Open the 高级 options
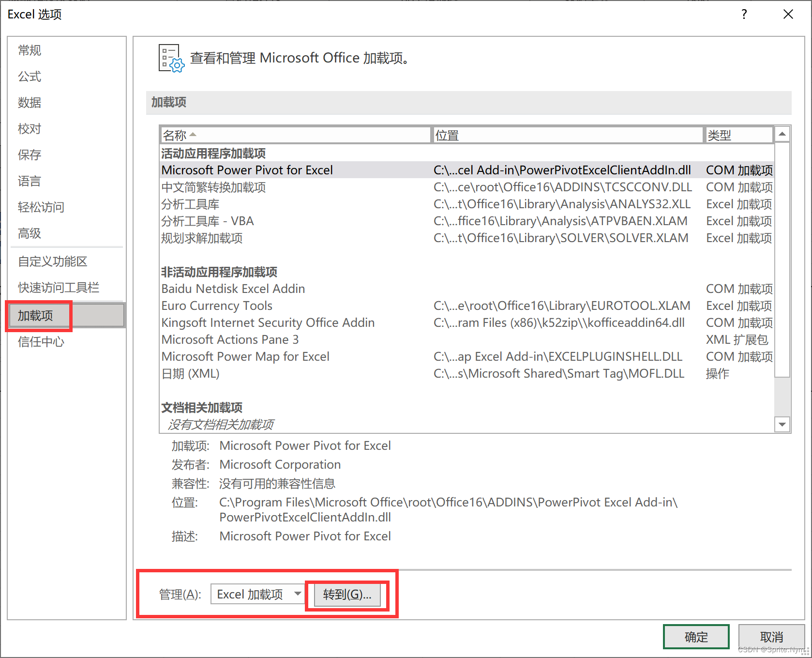The image size is (812, 658). click(x=30, y=233)
